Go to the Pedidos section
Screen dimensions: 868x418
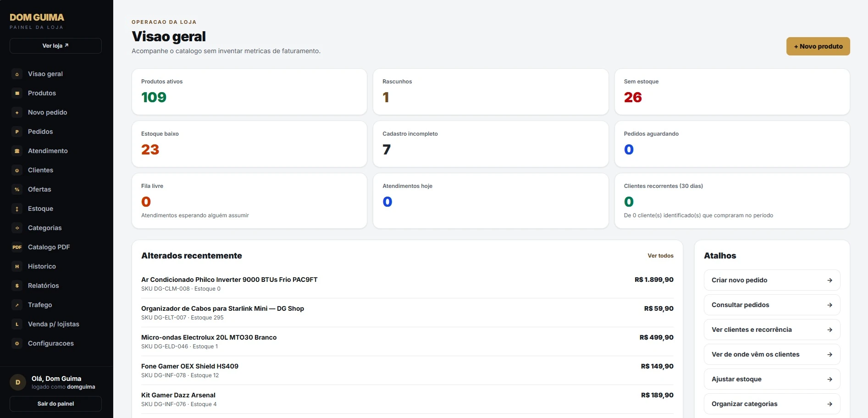click(x=55, y=132)
